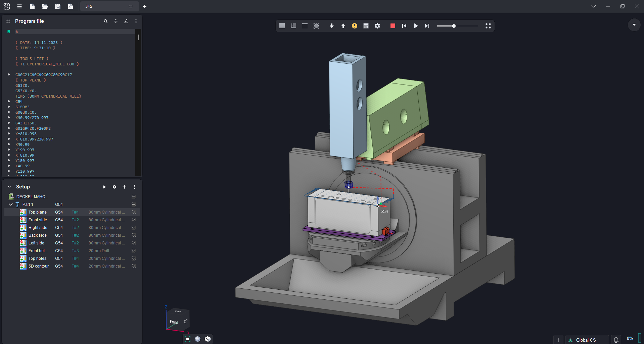Click the red stop simulation button
This screenshot has width=644, height=344.
(x=393, y=26)
